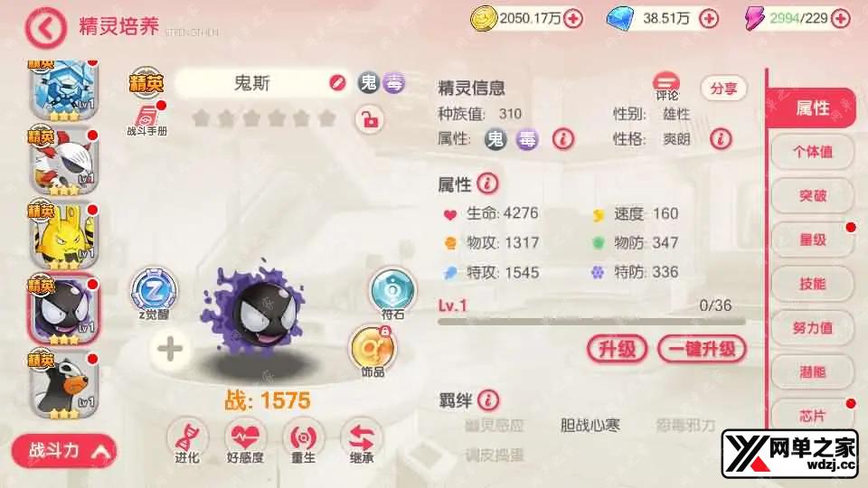Switch to the 个体值 tab
This screenshot has width=868, height=488.
[x=812, y=152]
